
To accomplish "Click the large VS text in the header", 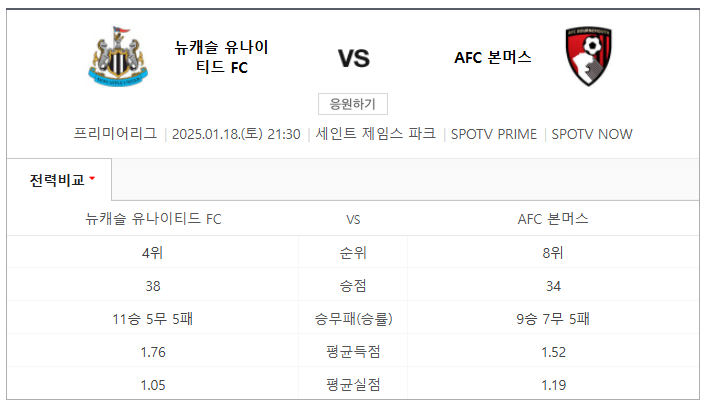I will click(354, 58).
